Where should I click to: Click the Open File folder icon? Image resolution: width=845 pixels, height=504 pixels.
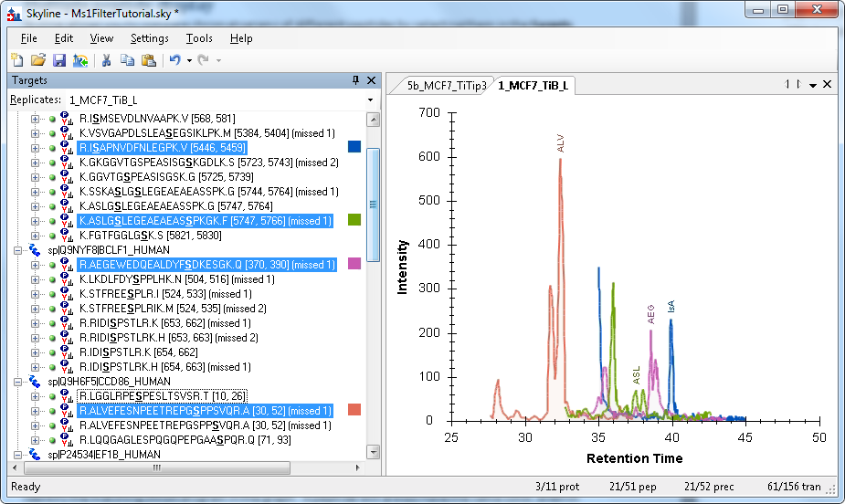[x=37, y=60]
